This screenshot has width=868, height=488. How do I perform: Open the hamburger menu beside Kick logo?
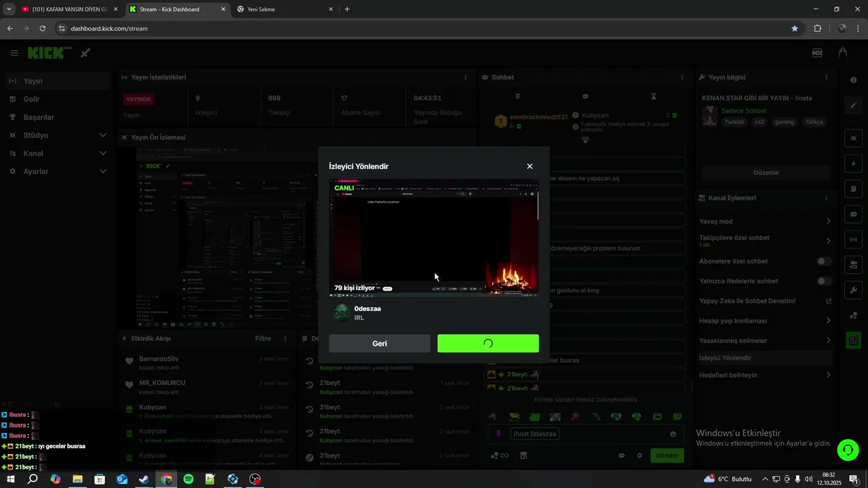coord(14,53)
